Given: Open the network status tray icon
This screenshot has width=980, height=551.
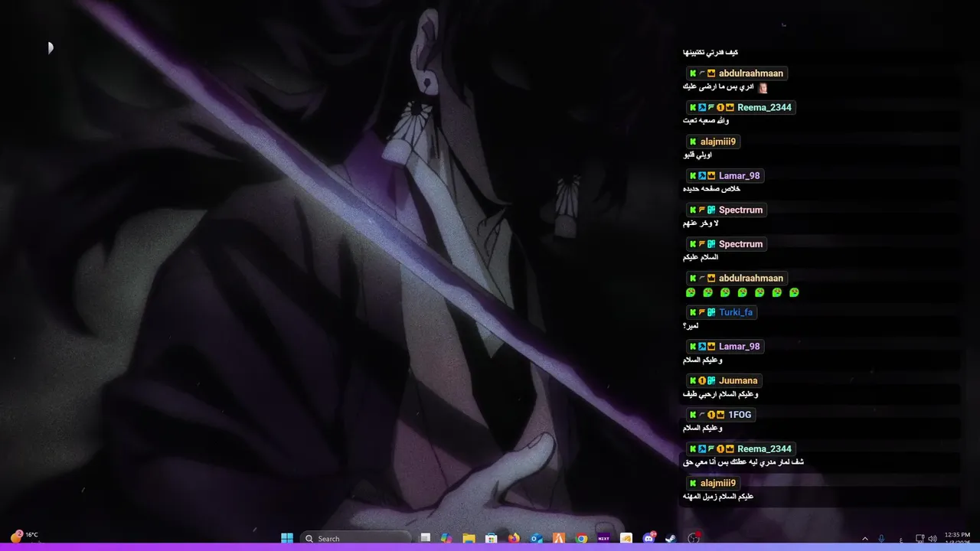Looking at the screenshot, I should tap(920, 539).
